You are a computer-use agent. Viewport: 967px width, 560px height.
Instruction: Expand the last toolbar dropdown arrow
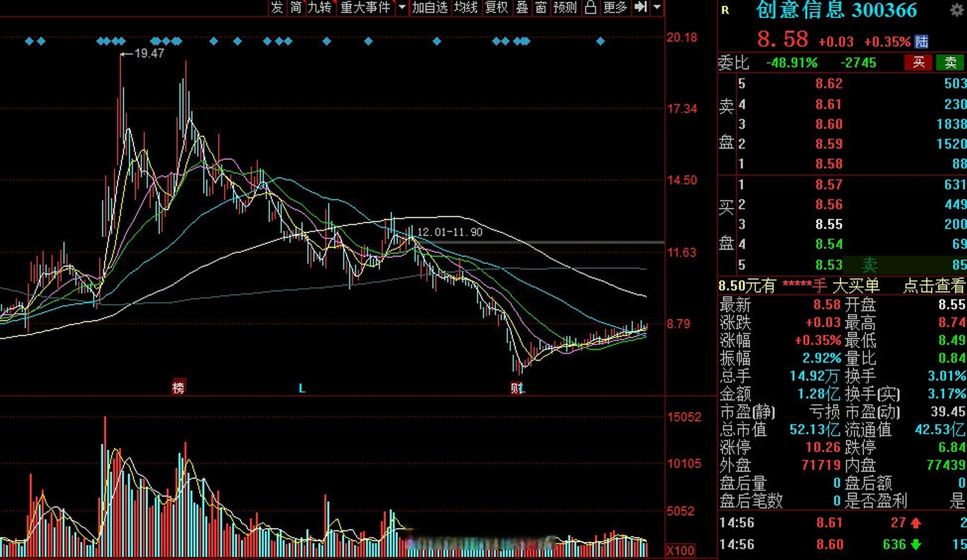[x=657, y=7]
